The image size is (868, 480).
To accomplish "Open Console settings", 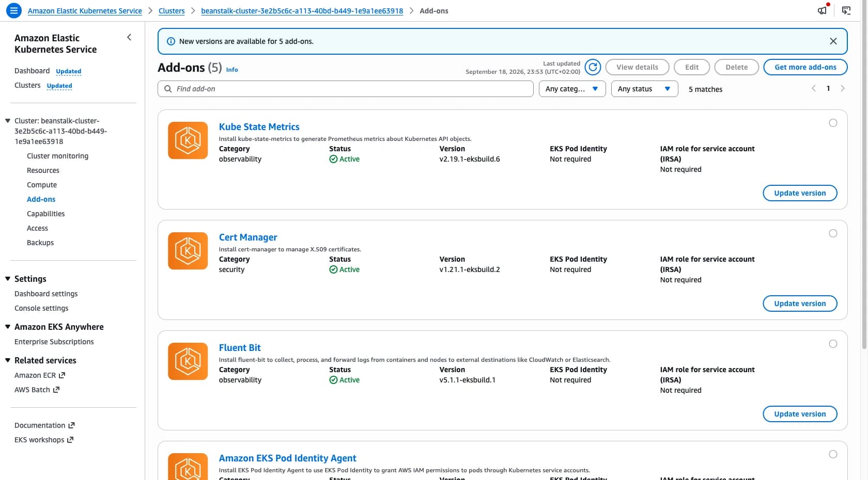I will point(41,308).
